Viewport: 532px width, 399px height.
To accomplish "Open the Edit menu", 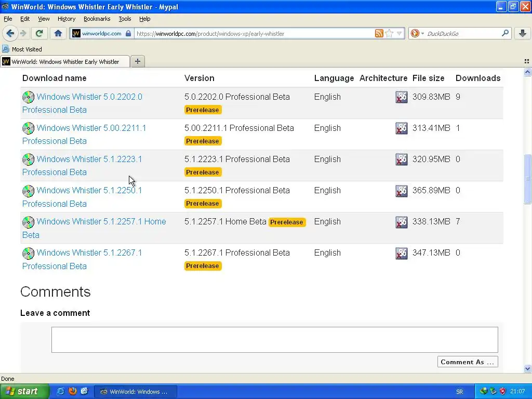I will (25, 19).
